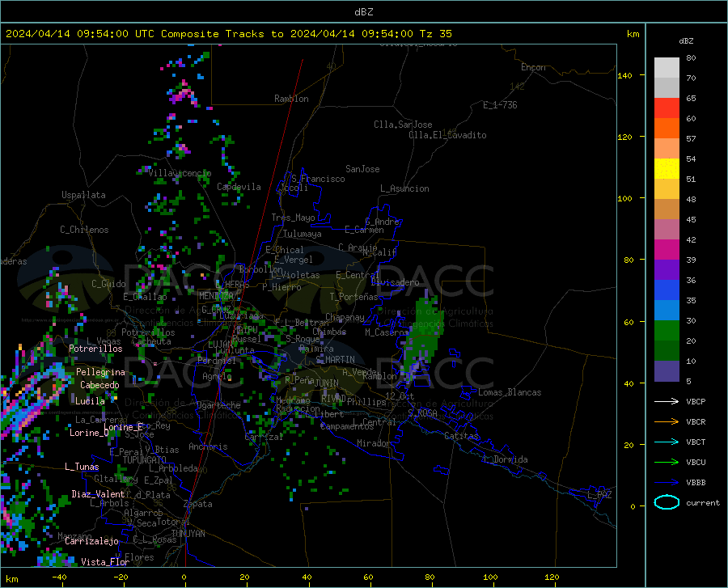Click the Tulumaya label
728x588 pixels.
(303, 235)
